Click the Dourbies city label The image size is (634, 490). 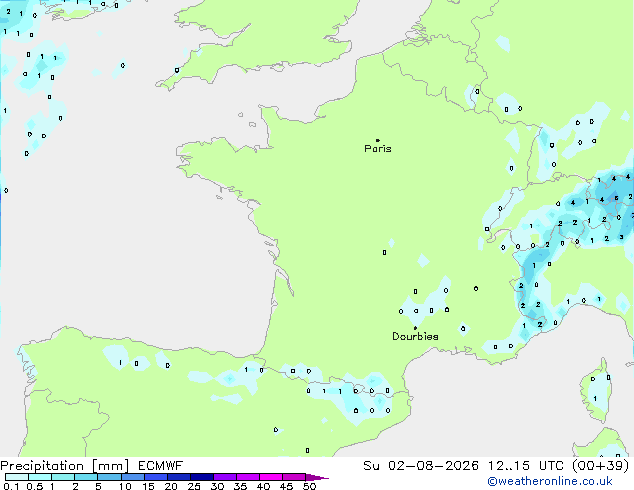tap(415, 336)
